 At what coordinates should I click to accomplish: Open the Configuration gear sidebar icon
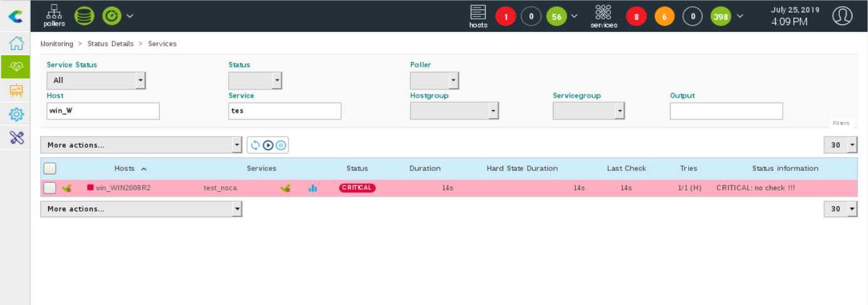[x=16, y=114]
